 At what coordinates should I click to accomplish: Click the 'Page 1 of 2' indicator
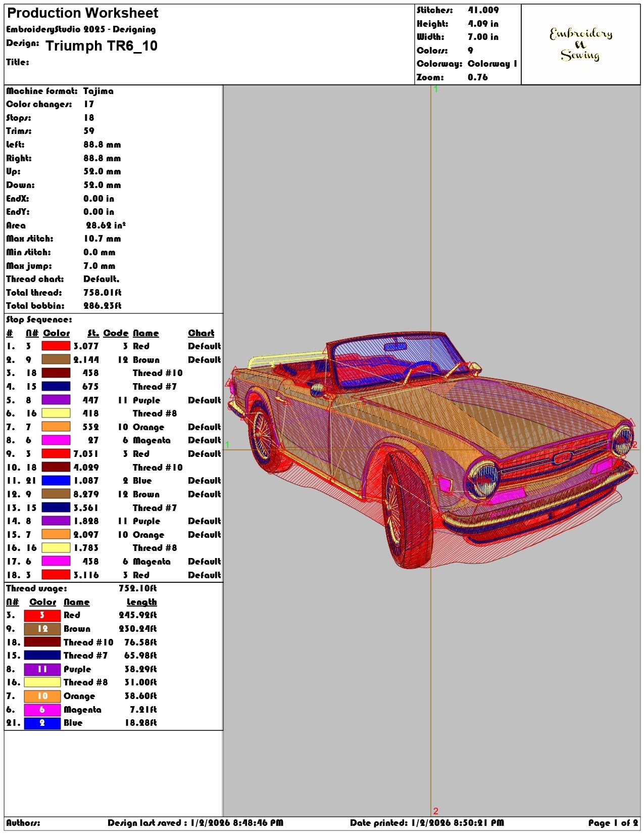[x=613, y=823]
